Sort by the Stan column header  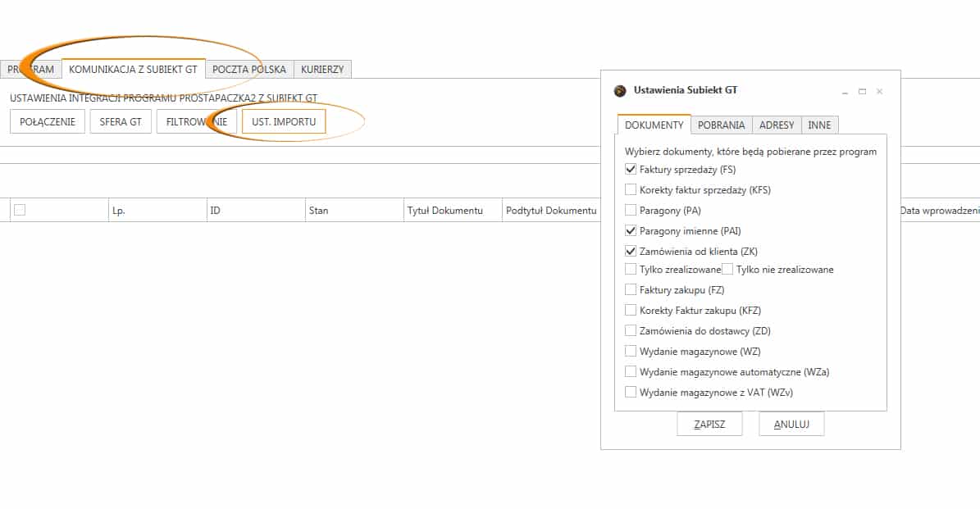coord(354,211)
